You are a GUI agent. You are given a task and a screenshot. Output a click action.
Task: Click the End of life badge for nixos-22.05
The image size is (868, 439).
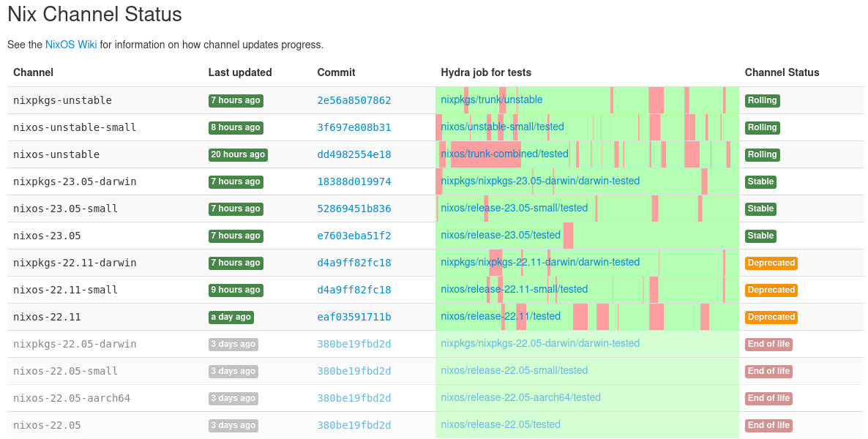click(768, 425)
